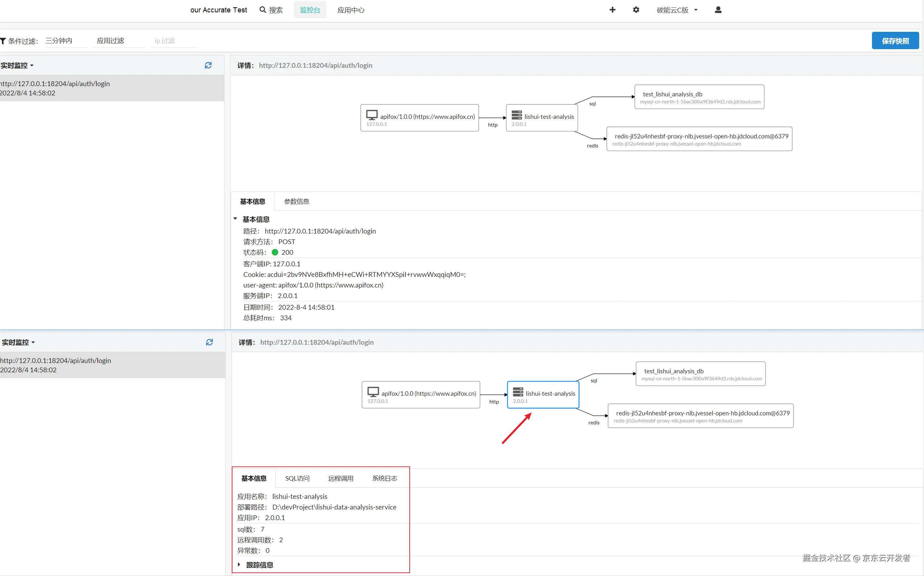The height and width of the screenshot is (576, 924).
Task: Collapse the 基本信息 section triangle
Action: pyautogui.click(x=235, y=219)
